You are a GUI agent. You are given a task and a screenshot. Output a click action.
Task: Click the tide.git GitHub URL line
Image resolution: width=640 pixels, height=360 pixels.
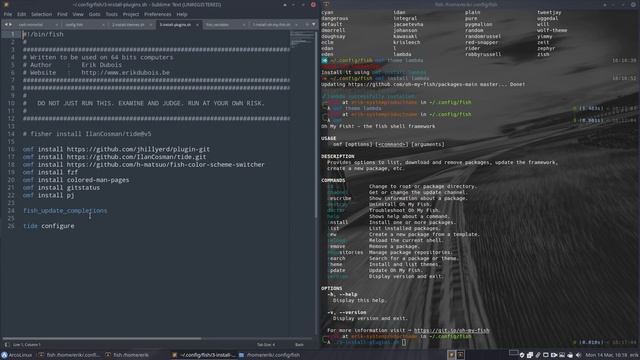pyautogui.click(x=114, y=157)
